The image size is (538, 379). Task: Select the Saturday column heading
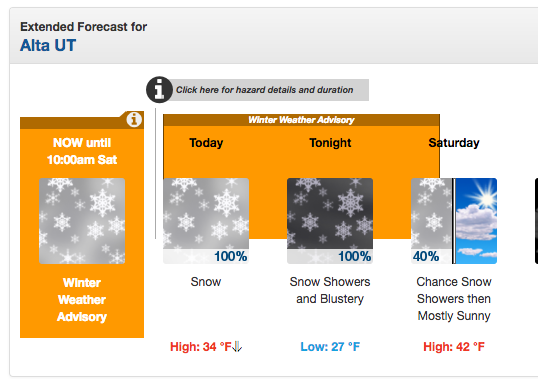[454, 143]
